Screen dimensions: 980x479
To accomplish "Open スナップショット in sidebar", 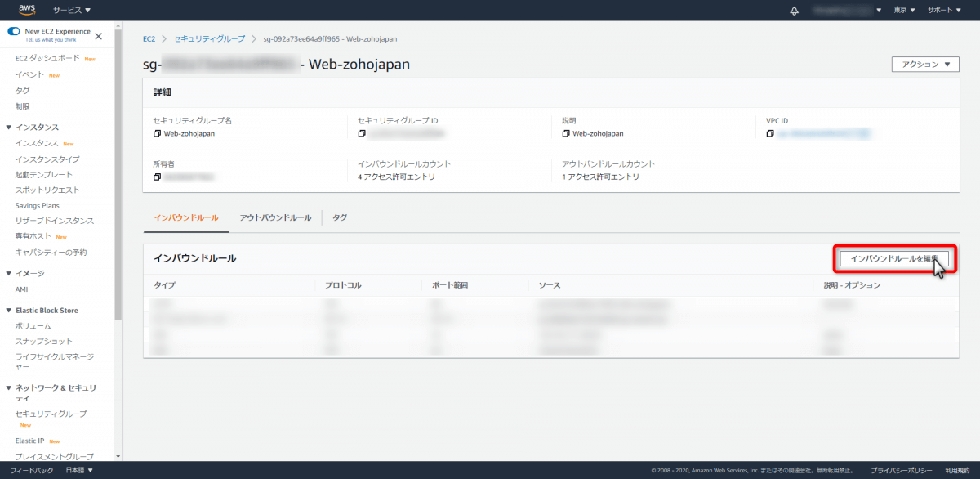I will pos(43,342).
